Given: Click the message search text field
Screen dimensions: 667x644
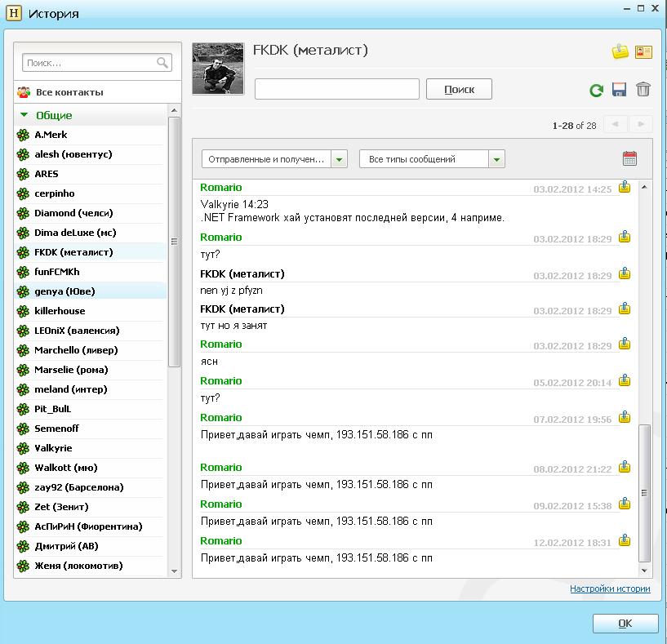Looking at the screenshot, I should [337, 89].
